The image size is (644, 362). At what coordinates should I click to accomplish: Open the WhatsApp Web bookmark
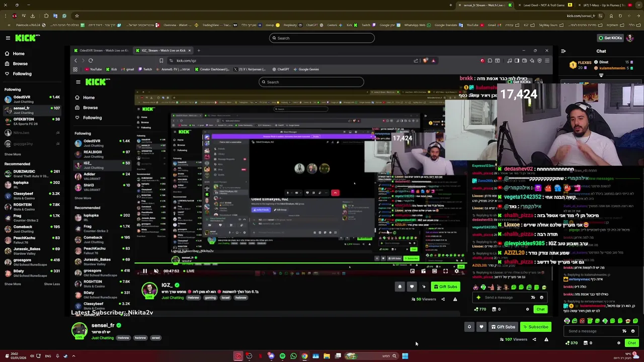click(x=418, y=25)
